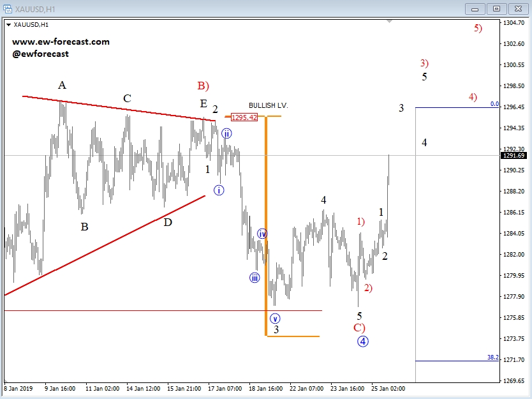Click the blue circled ④ wave marker annotation

pos(362,340)
